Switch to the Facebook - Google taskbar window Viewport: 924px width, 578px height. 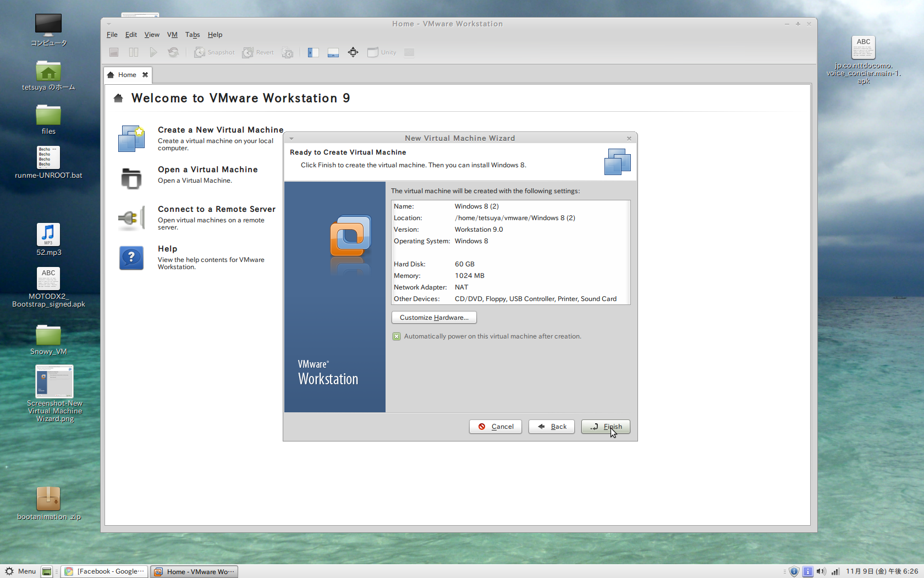(105, 571)
